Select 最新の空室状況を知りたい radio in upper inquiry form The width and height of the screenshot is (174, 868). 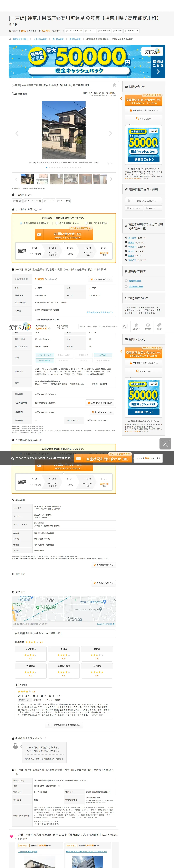(x=21, y=223)
